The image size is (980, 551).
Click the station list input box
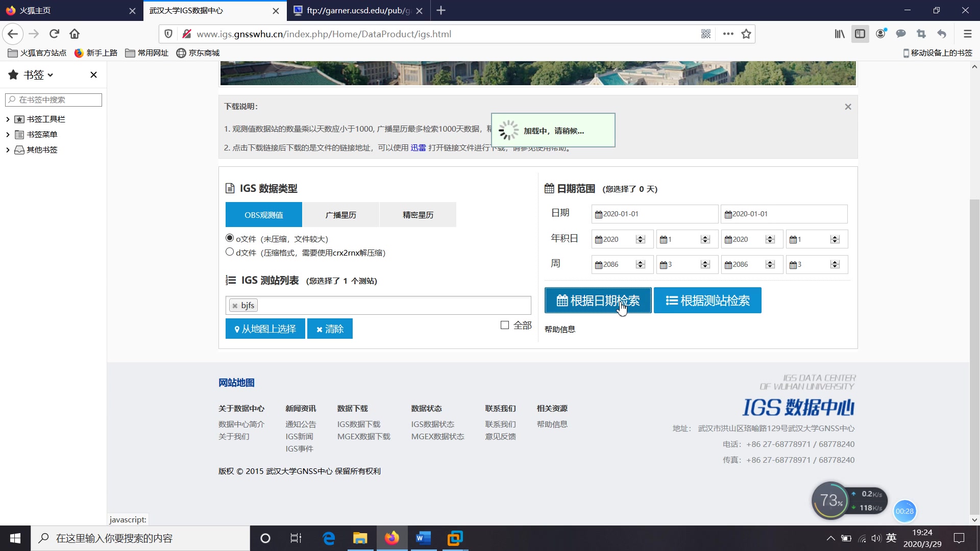378,306
